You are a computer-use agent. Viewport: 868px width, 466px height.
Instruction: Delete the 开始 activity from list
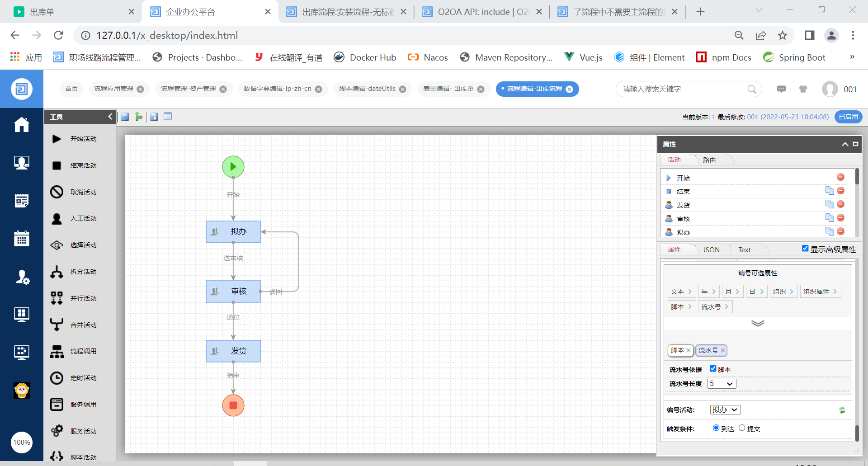pyautogui.click(x=841, y=177)
